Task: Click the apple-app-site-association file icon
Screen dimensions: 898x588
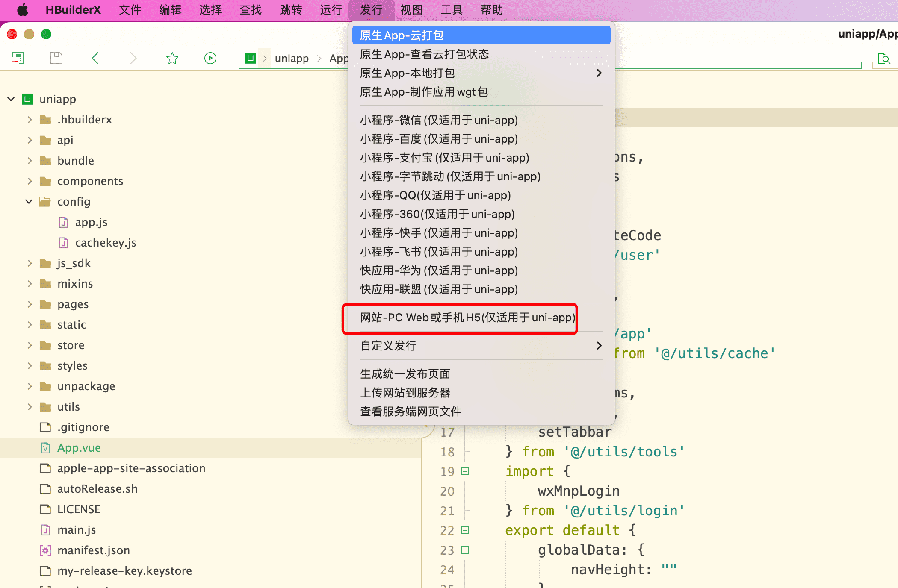Action: pyautogui.click(x=45, y=468)
